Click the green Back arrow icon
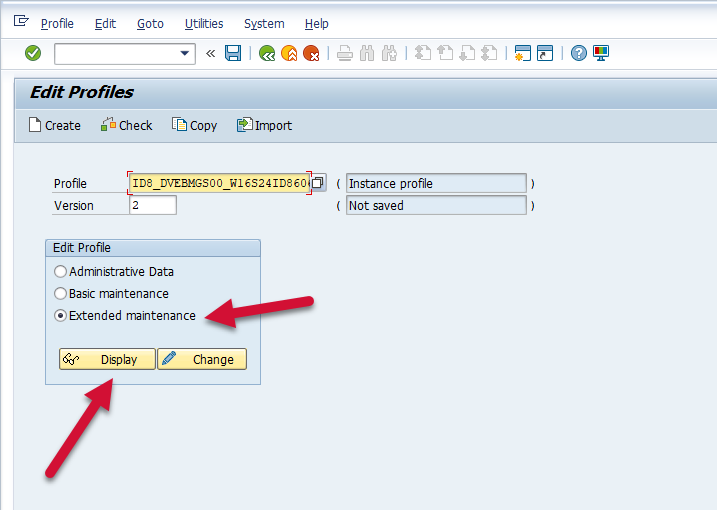Viewport: 717px width, 510px height. coord(267,53)
